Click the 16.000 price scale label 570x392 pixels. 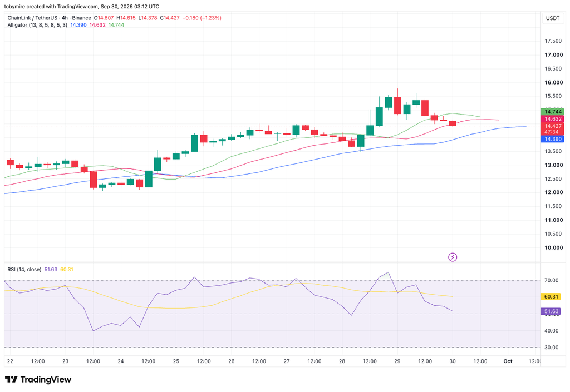553,82
